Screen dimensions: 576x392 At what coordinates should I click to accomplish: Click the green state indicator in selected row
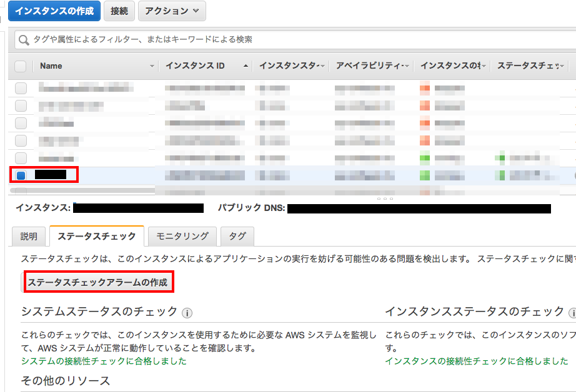pos(425,175)
